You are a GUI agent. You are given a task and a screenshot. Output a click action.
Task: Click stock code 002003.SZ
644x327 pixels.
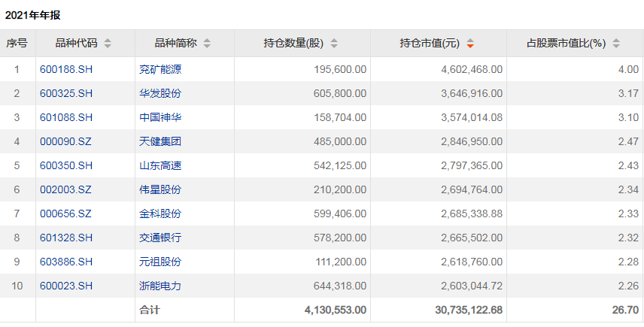pos(66,189)
